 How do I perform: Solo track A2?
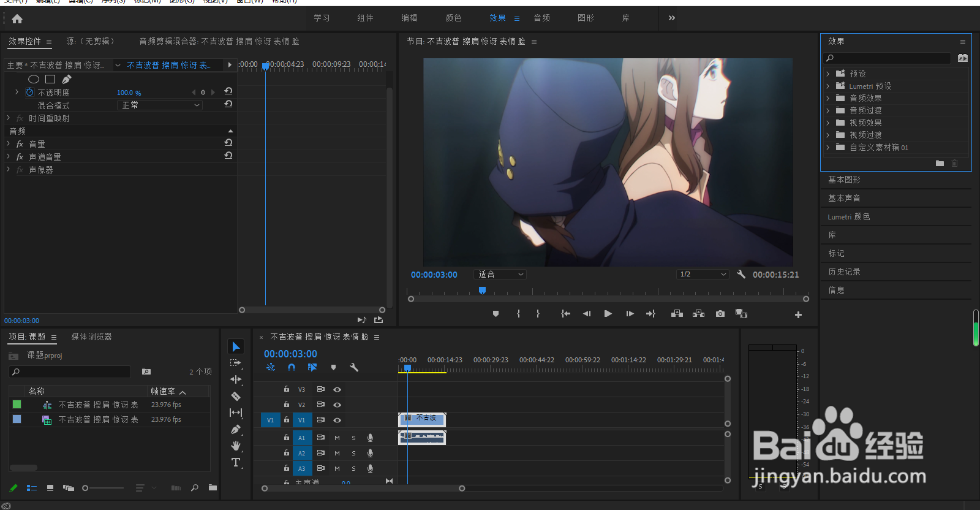pos(353,453)
